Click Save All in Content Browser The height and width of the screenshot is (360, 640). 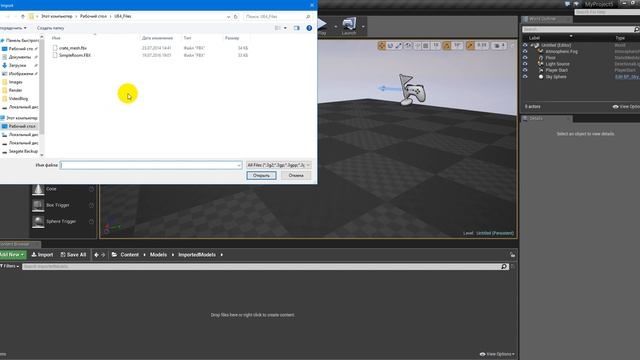73,255
